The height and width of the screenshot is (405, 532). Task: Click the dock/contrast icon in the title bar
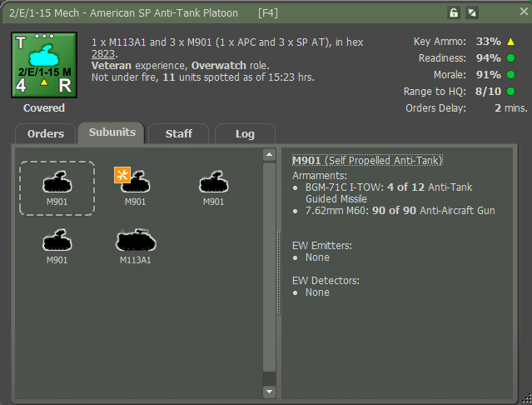point(472,12)
